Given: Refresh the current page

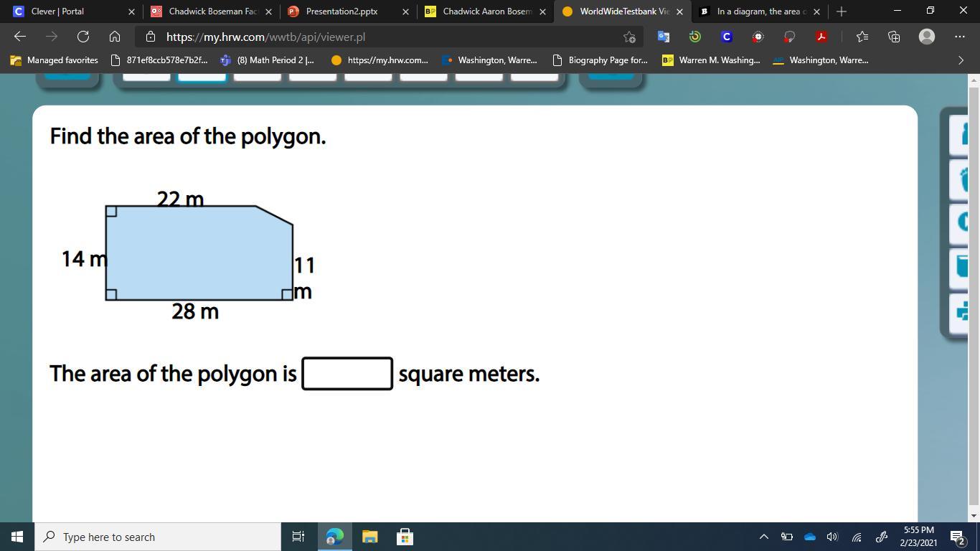Looking at the screenshot, I should (83, 37).
